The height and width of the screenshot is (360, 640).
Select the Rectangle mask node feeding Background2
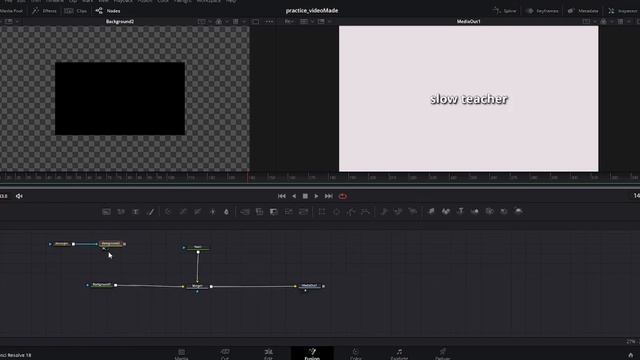62,244
